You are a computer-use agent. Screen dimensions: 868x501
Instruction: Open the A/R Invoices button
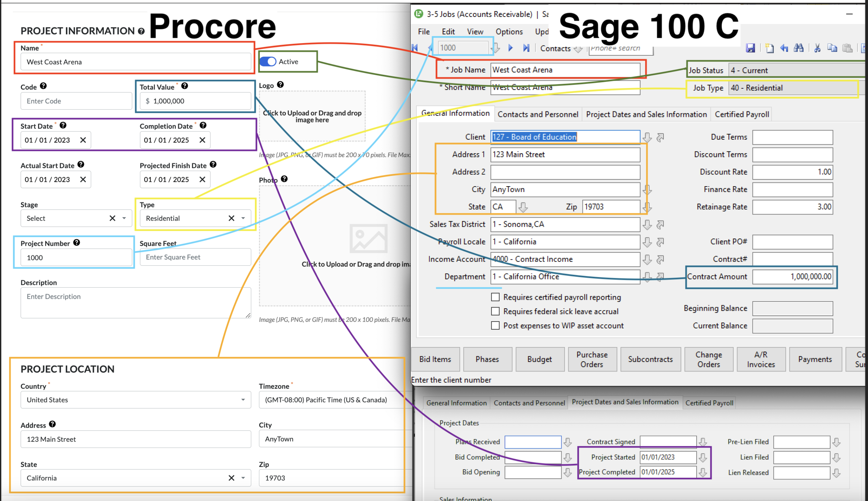point(761,359)
